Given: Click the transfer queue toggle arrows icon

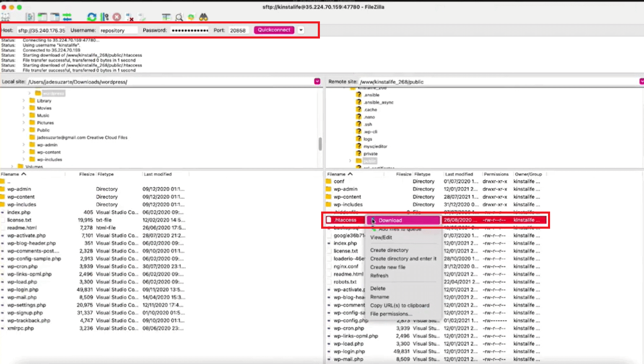Looking at the screenshot, I should point(67,17).
